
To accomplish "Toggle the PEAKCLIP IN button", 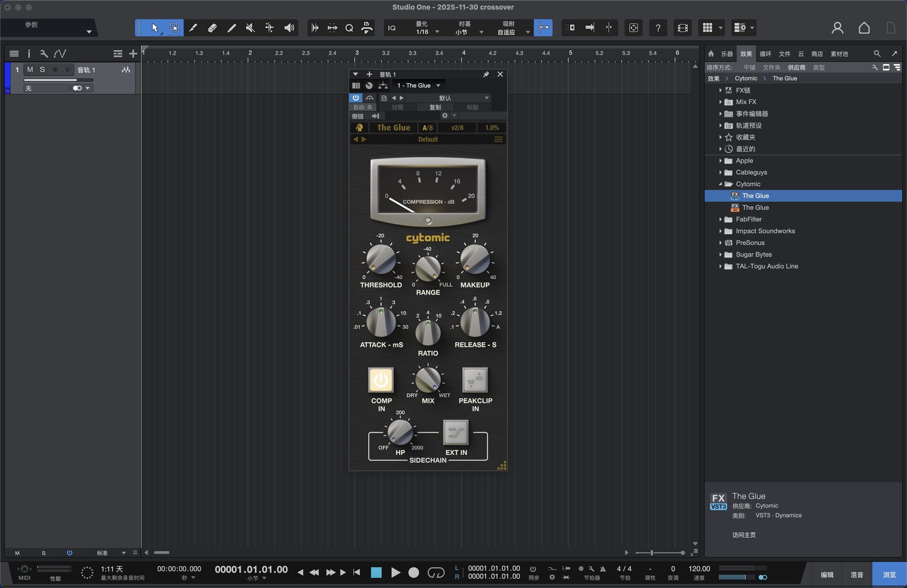I will pyautogui.click(x=475, y=380).
